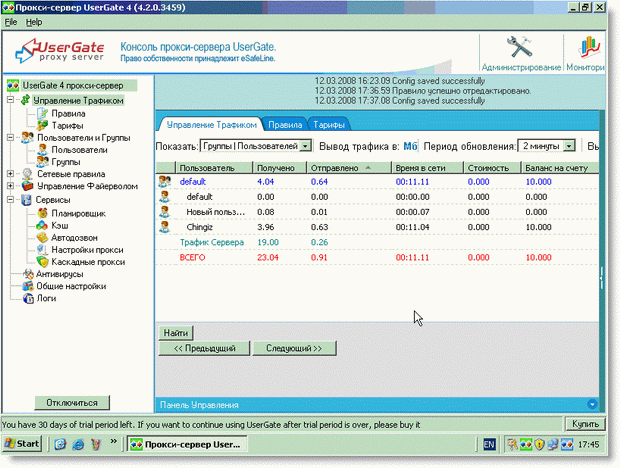The image size is (620, 468).
Task: Click the Правила tree icon
Action: tap(42, 113)
